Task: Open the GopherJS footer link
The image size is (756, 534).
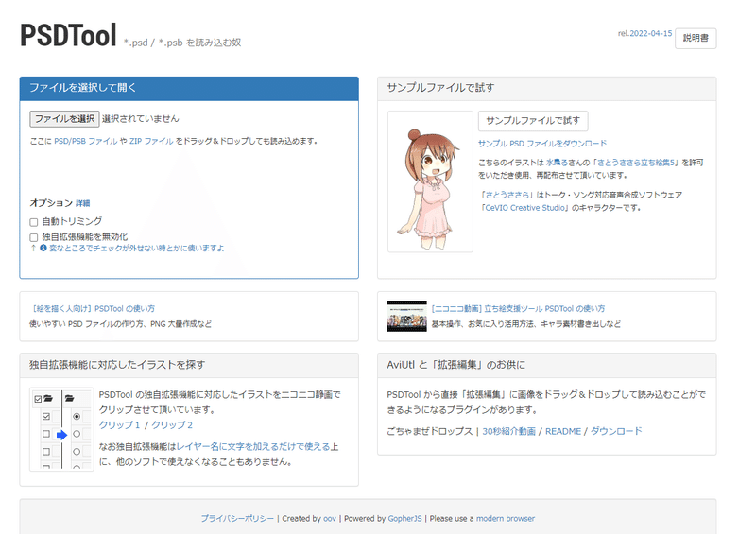Action: [404, 519]
